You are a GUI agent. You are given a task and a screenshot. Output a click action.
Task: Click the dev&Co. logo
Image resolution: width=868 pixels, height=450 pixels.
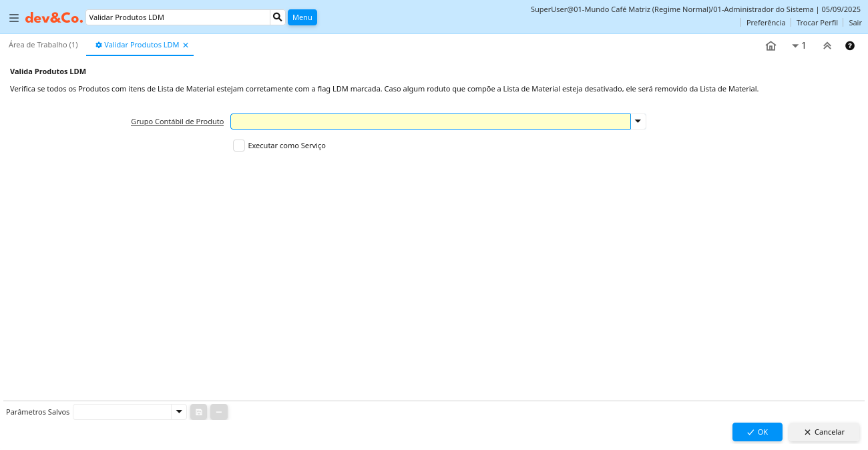point(54,18)
